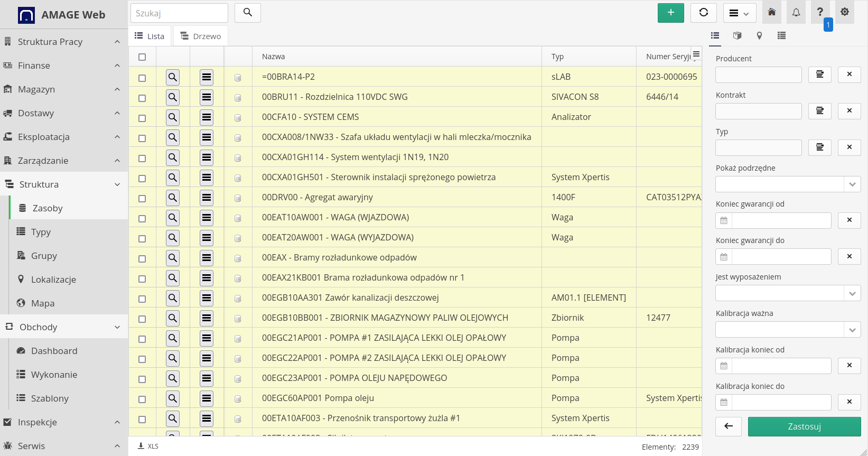Click the Zastosuj button
Viewport: 868px width, 456px height.
804,426
